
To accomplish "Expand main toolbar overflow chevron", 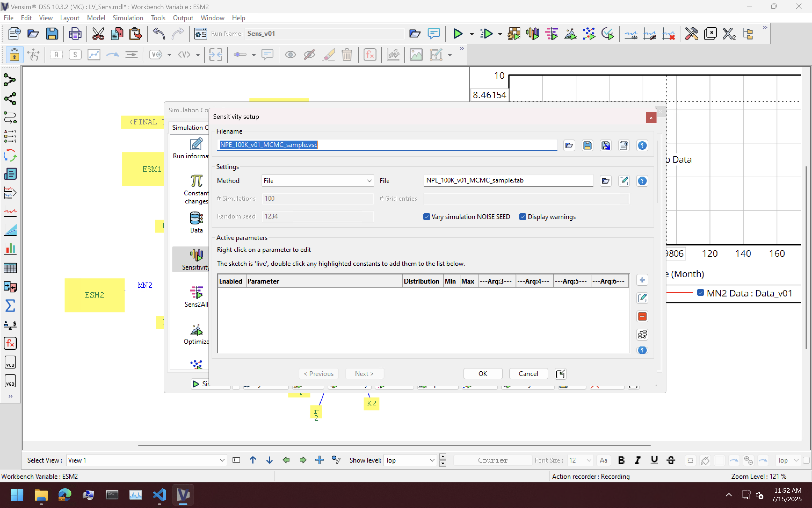I will pos(765,27).
